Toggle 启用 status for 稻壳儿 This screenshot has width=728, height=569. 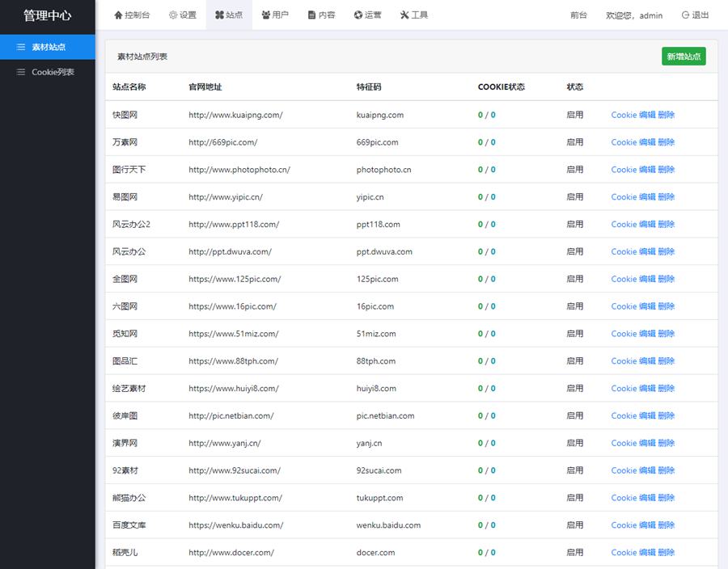575,552
